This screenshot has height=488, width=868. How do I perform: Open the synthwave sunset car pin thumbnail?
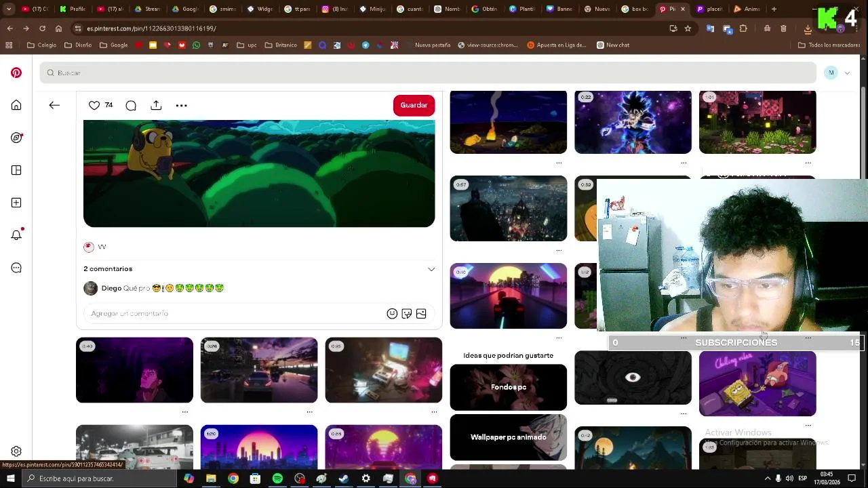pos(508,296)
